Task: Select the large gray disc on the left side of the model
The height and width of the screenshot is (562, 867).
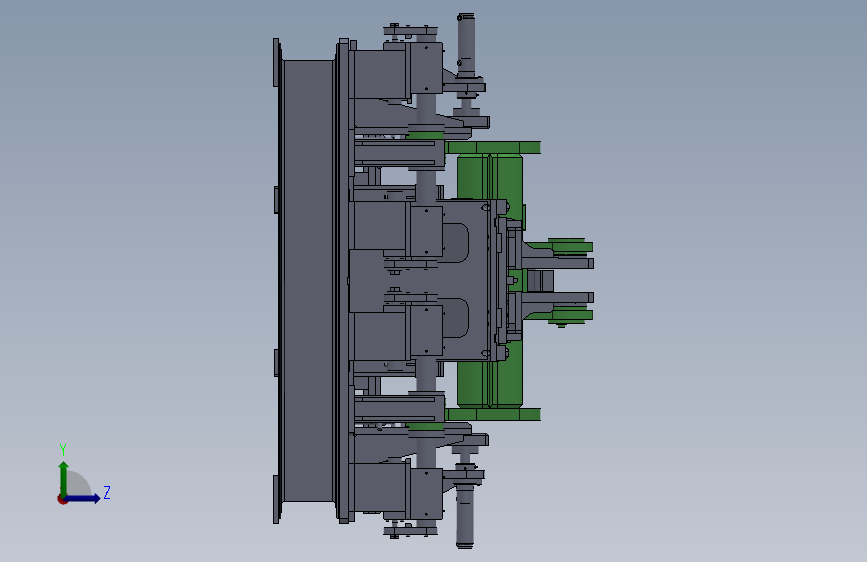Action: coord(307,281)
